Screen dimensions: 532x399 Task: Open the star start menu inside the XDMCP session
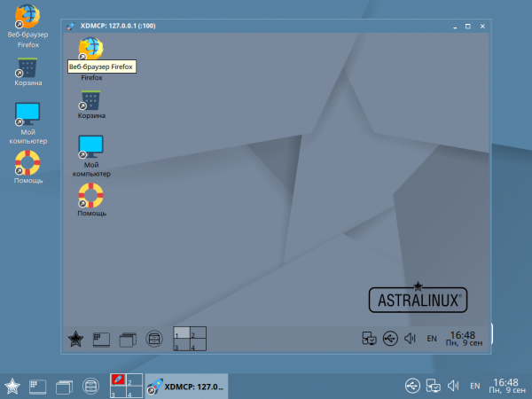[76, 338]
